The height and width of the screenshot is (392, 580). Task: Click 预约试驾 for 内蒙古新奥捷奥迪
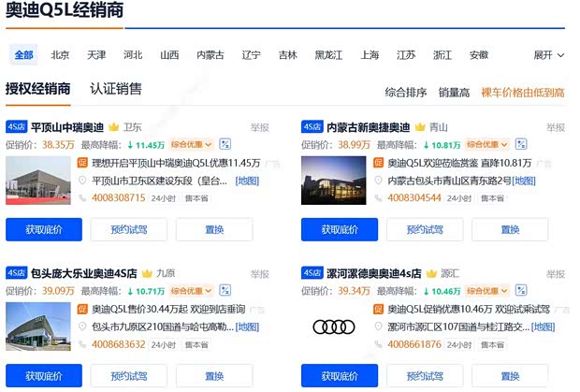[425, 229]
